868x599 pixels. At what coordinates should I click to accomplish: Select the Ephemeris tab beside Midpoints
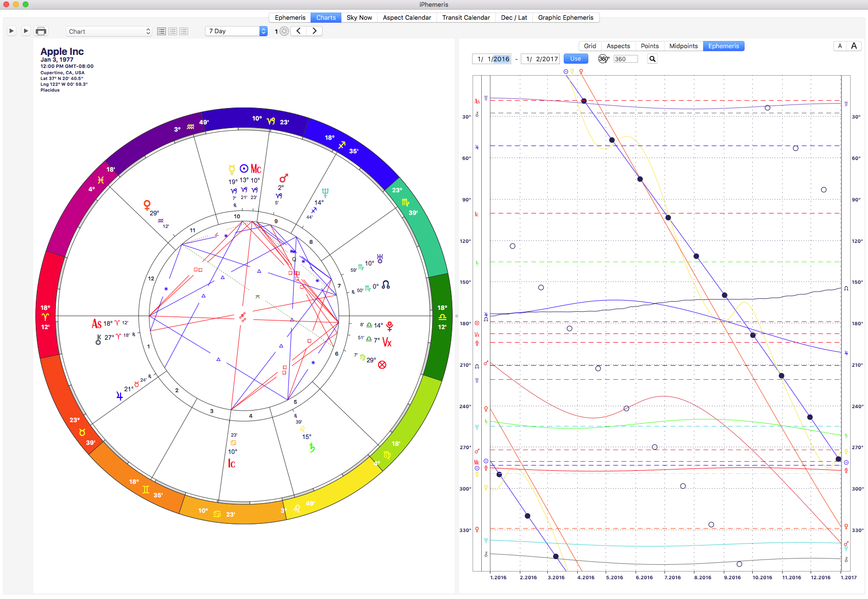pyautogui.click(x=723, y=46)
